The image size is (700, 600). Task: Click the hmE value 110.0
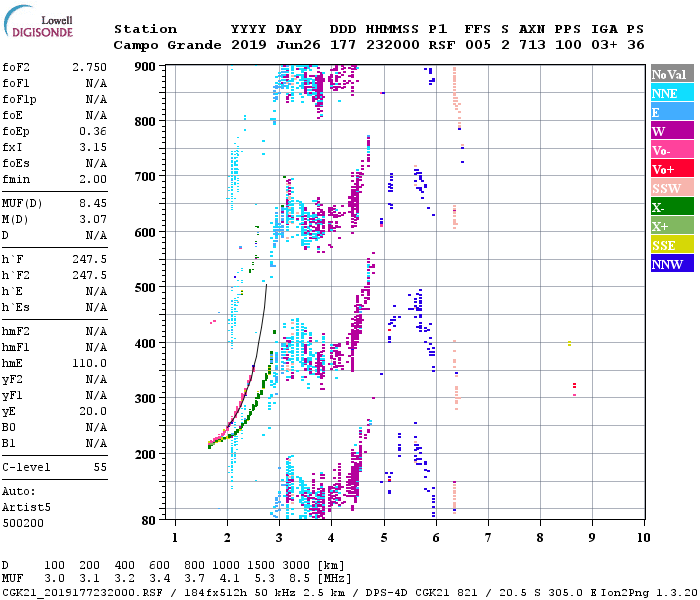(89, 363)
